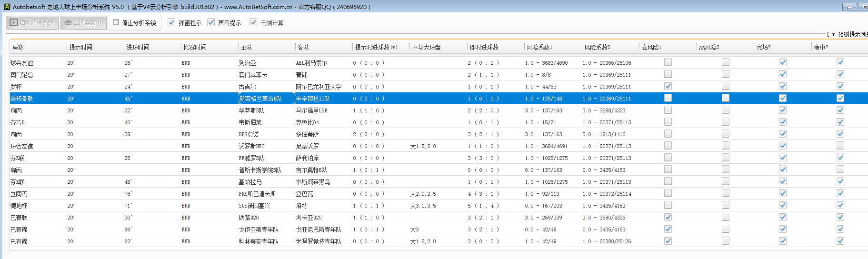This screenshot has width=868, height=259.
Task: Click the 云端连接中 cloud icon
Action: [68, 22]
